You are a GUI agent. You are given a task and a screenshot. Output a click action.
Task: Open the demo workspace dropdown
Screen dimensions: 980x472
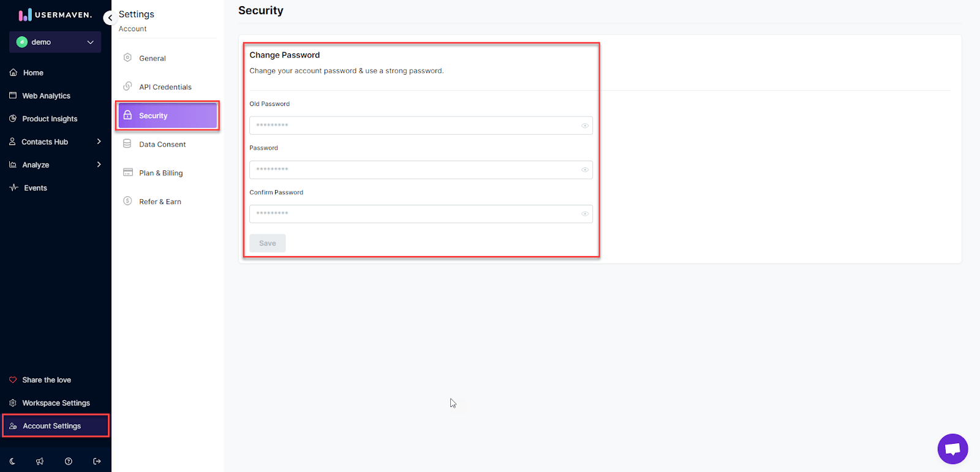[x=55, y=42]
